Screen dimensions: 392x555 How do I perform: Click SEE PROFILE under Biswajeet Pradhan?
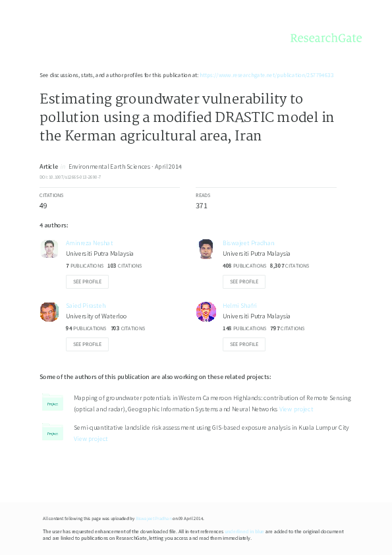click(x=244, y=281)
